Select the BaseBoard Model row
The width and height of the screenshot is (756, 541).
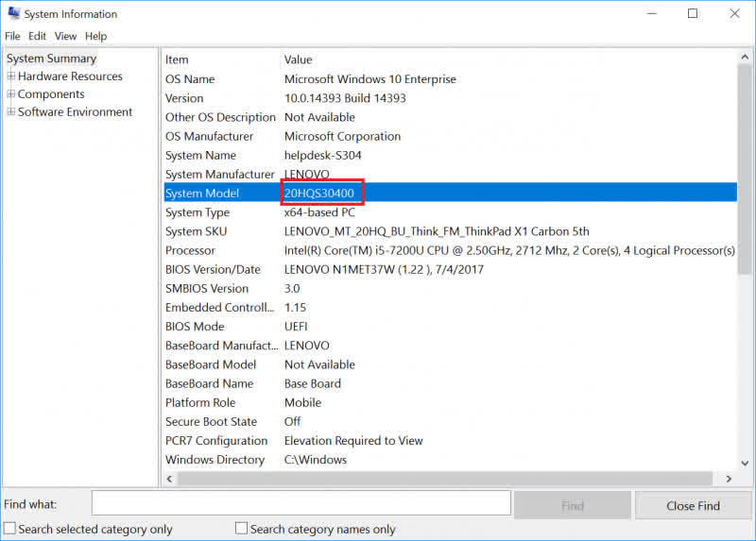coord(451,364)
